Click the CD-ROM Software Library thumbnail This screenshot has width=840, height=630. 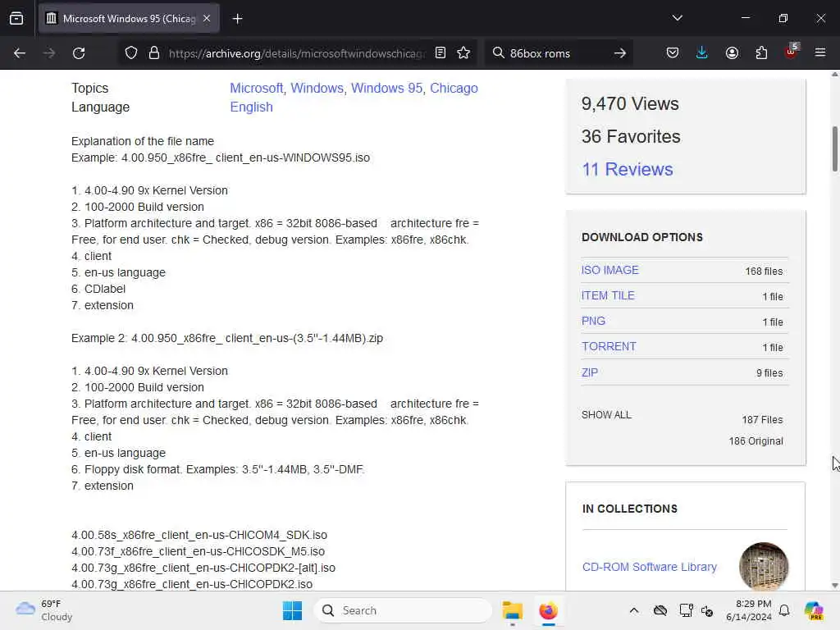click(x=764, y=567)
